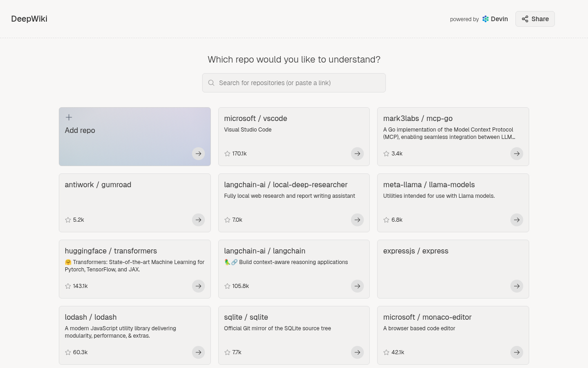Click arrow icon on microsoft / vscode card
Image resolution: width=588 pixels, height=368 pixels.
point(357,154)
